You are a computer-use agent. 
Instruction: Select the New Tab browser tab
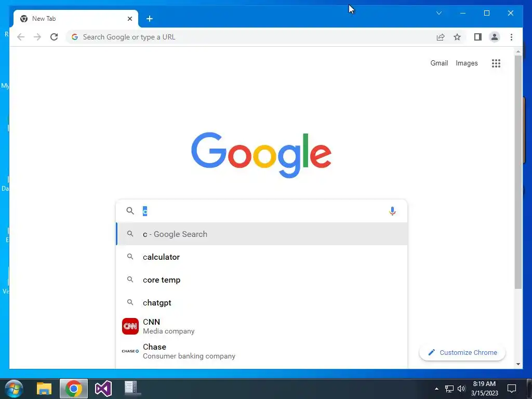[x=76, y=19]
